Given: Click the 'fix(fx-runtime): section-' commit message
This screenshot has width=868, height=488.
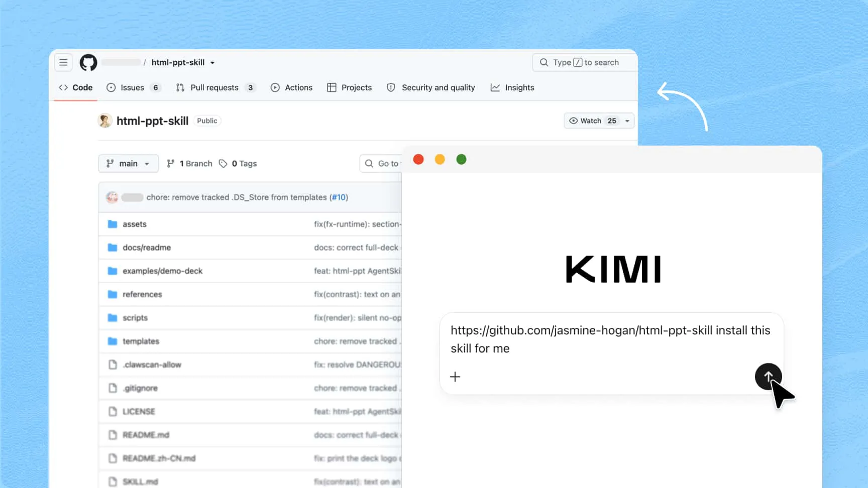Looking at the screenshot, I should pyautogui.click(x=358, y=224).
